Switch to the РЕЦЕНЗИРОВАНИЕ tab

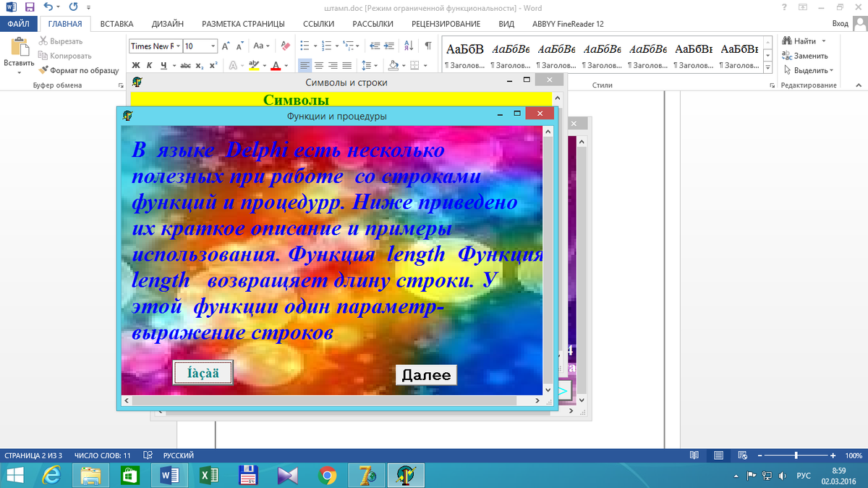[446, 23]
